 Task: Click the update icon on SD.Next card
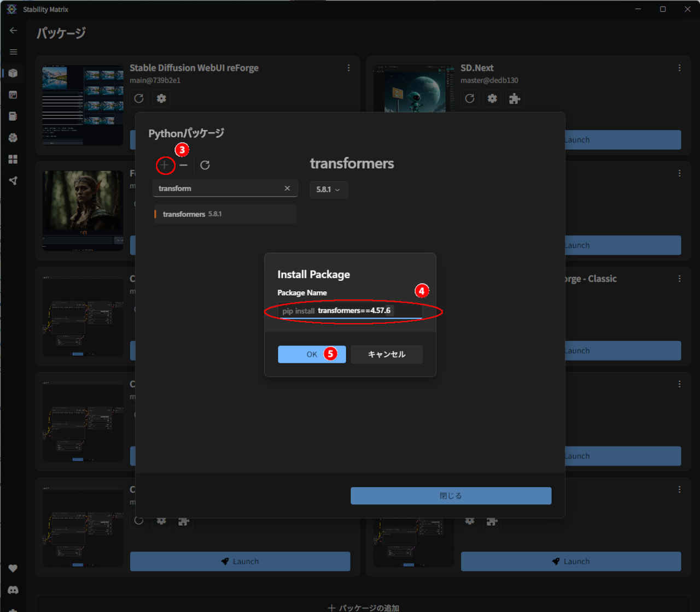470,98
